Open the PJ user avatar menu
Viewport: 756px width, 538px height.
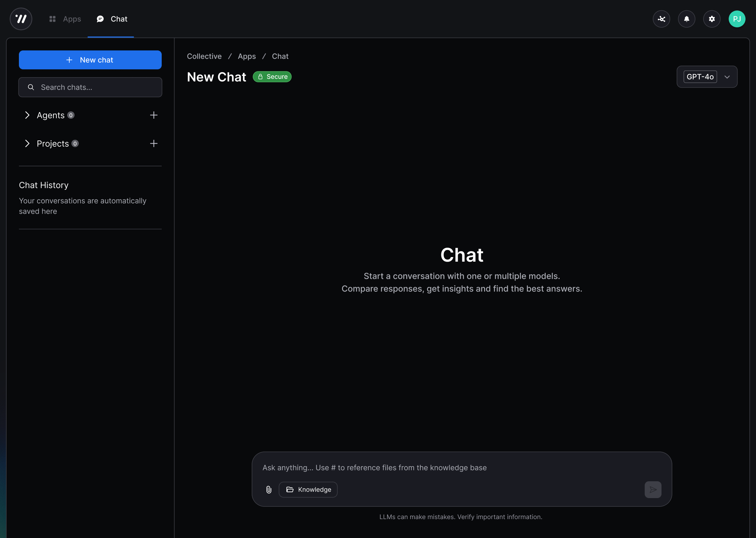coord(737,19)
